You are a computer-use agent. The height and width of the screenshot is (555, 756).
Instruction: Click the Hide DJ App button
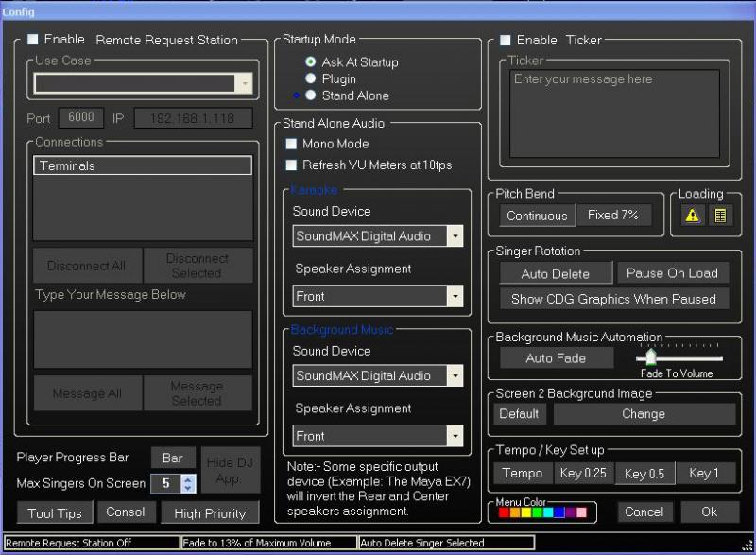point(231,470)
